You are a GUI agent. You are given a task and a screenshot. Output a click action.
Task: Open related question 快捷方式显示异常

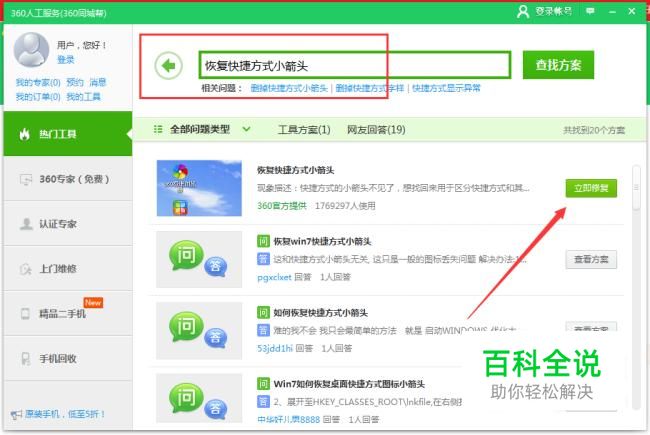tap(446, 88)
